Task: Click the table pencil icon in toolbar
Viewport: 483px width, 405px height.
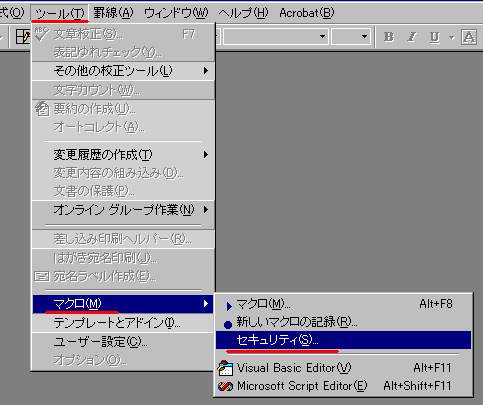Action: point(23,37)
